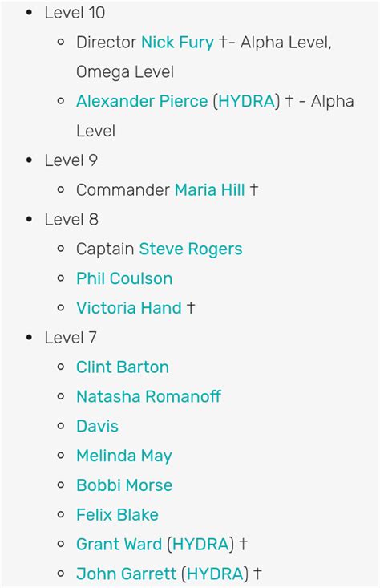This screenshot has width=380, height=588.
Task: Visit the Steve Rogers page link
Action: [190, 249]
